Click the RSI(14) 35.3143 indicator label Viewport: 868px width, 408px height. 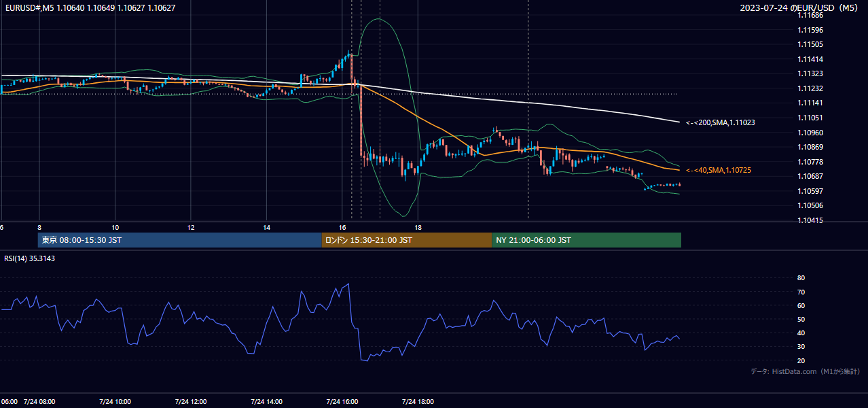click(29, 258)
